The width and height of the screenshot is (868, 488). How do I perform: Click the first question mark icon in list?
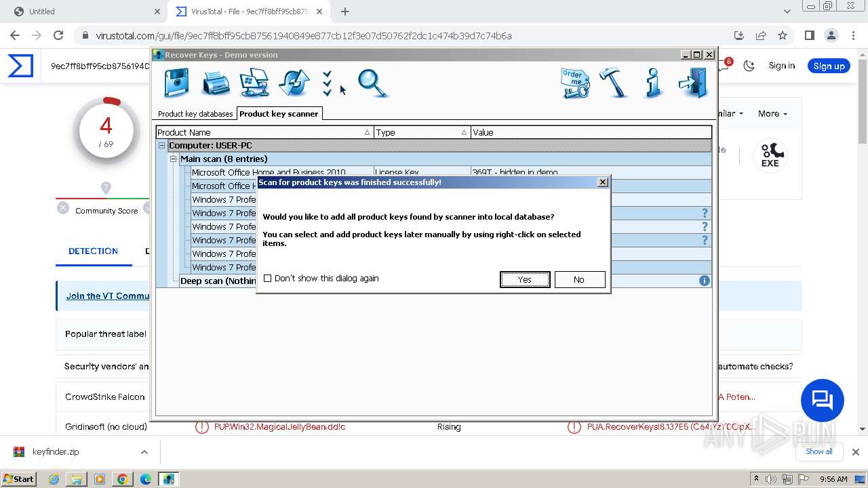705,213
